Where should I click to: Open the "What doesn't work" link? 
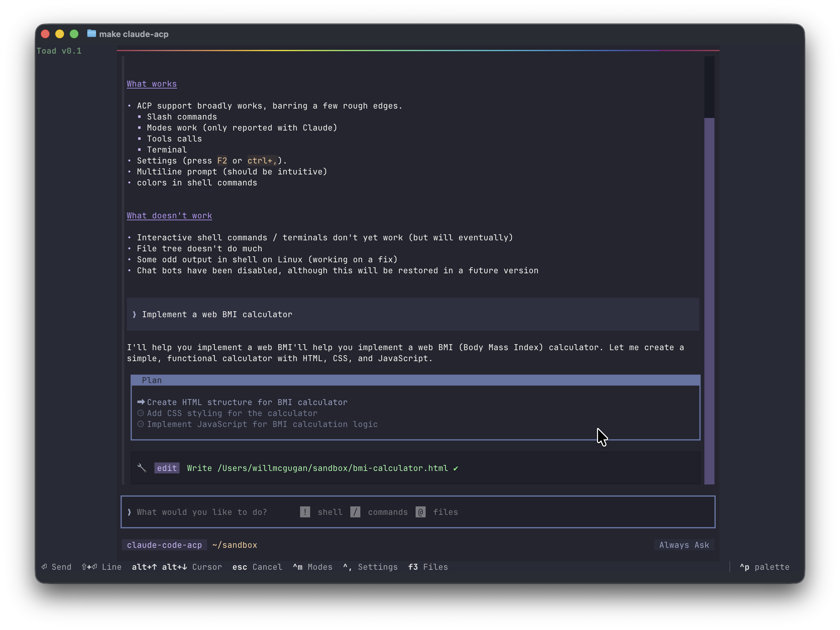170,216
